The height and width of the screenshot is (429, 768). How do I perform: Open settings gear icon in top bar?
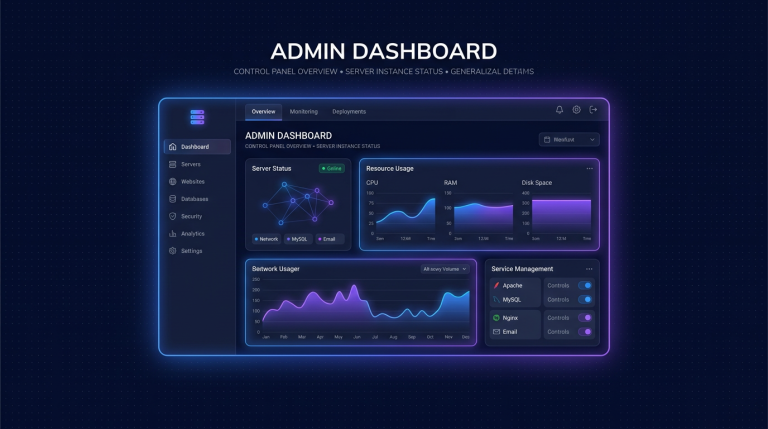pos(576,110)
